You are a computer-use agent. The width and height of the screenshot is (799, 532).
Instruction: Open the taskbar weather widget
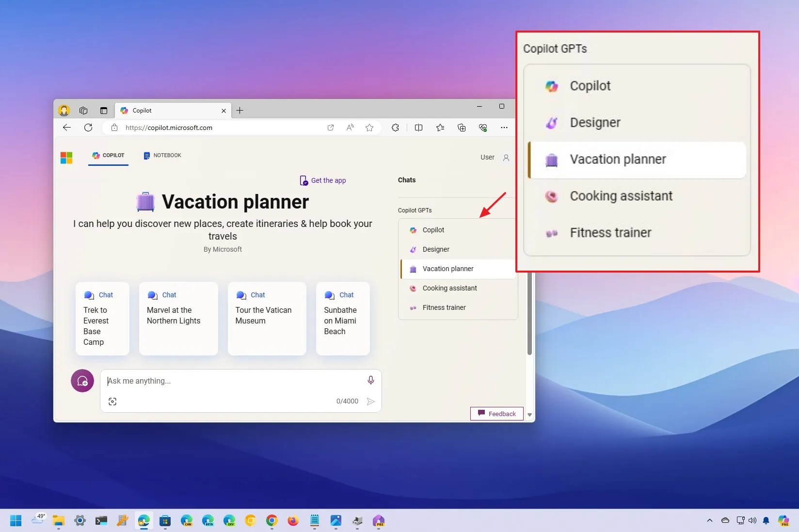click(x=38, y=519)
